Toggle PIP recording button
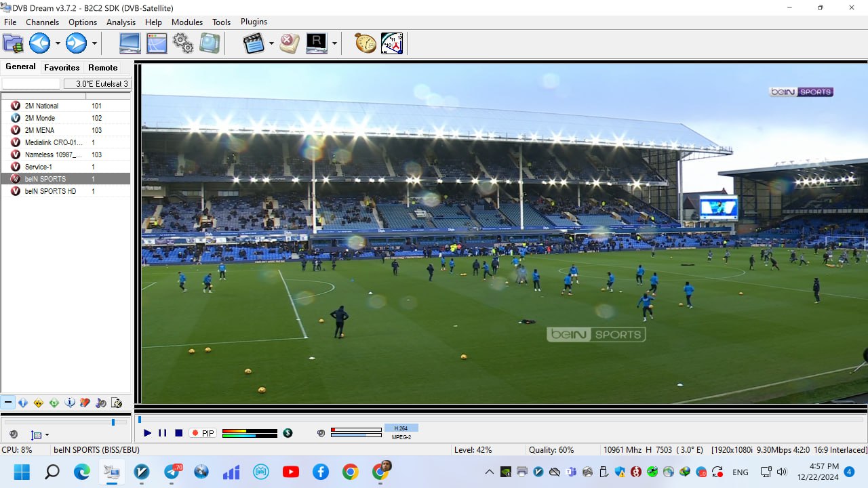This screenshot has width=868, height=488. (202, 433)
